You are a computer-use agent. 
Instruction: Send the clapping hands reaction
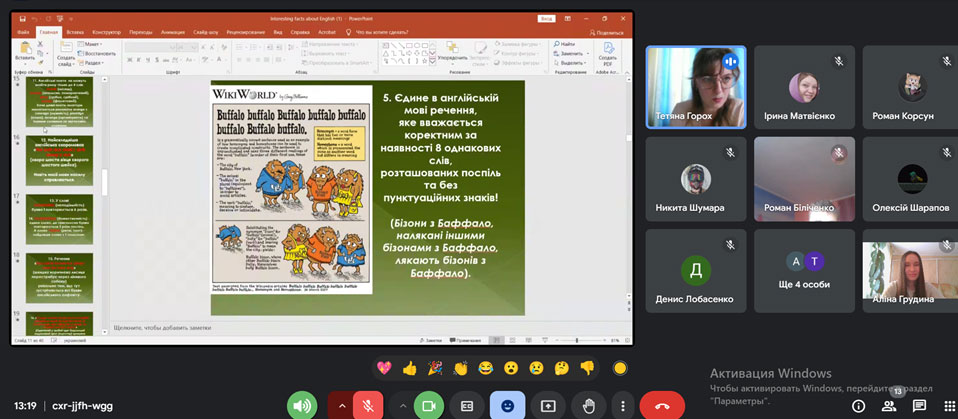click(460, 368)
